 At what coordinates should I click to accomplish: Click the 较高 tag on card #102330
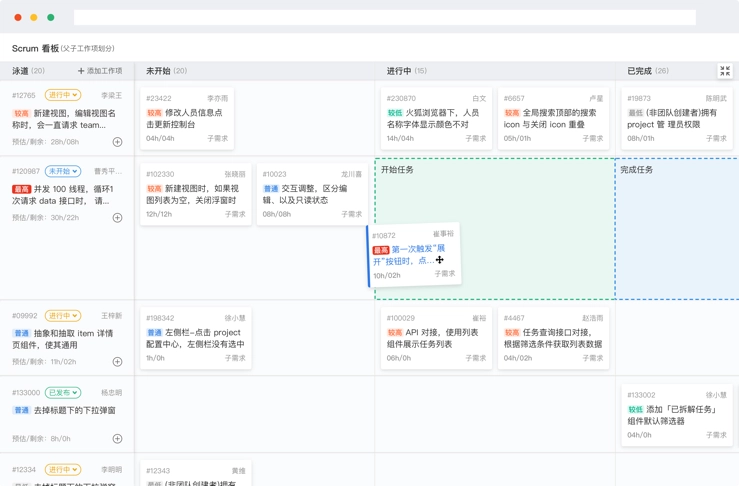[154, 189]
